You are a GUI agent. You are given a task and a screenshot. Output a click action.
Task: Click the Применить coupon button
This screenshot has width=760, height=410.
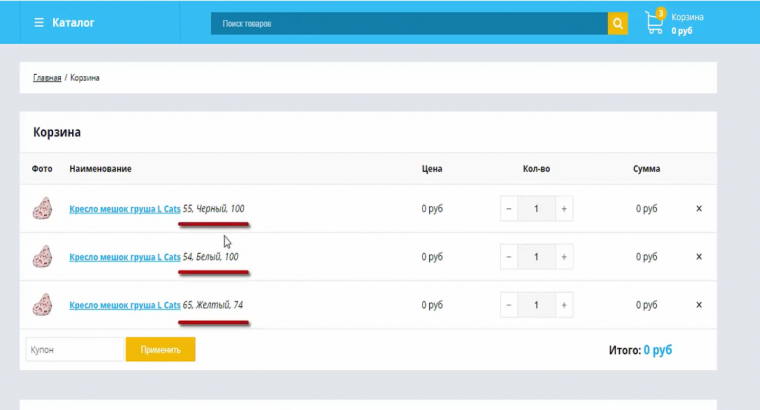(x=160, y=350)
